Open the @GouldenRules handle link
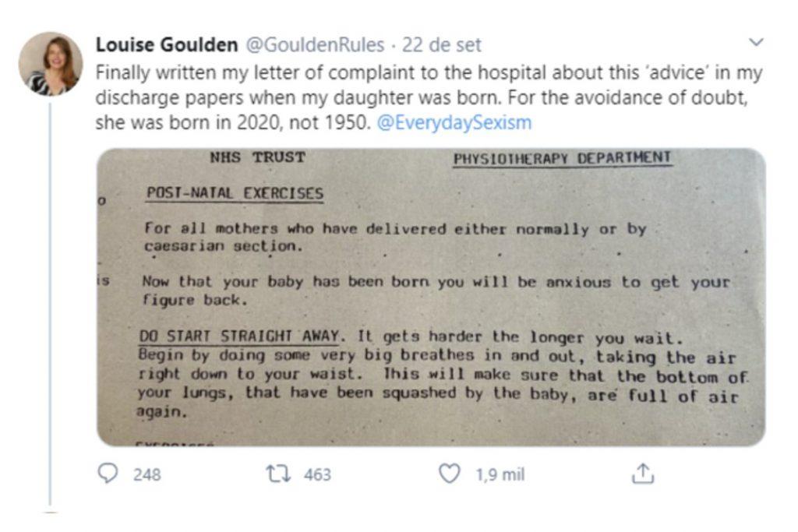Viewport: 798px width, 532px height. coord(319,45)
